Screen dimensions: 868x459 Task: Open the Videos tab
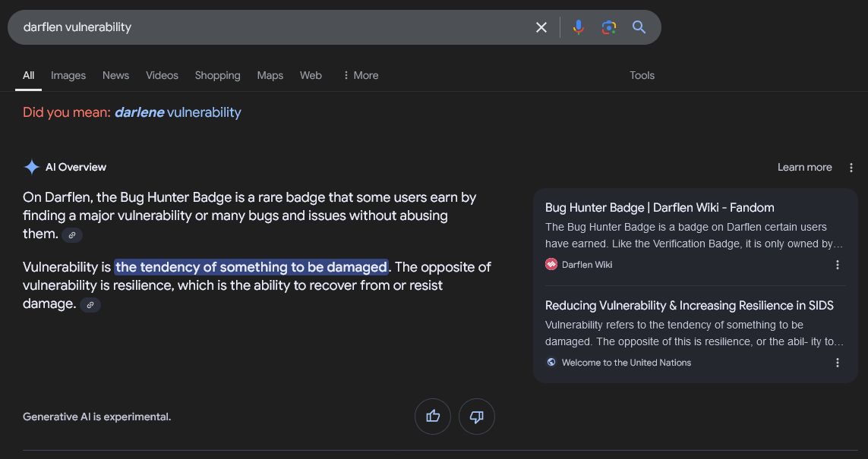click(162, 76)
